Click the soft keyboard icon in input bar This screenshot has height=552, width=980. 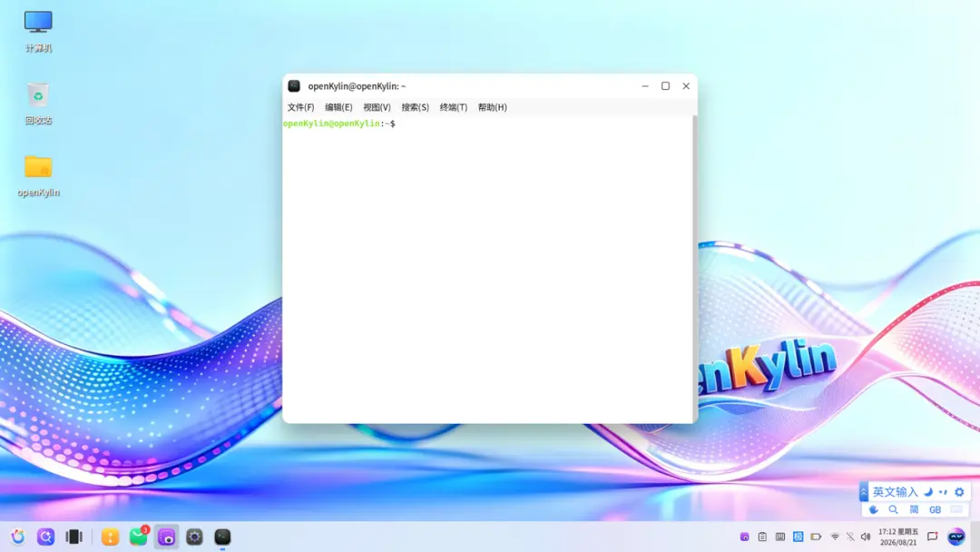pyautogui.click(x=956, y=509)
